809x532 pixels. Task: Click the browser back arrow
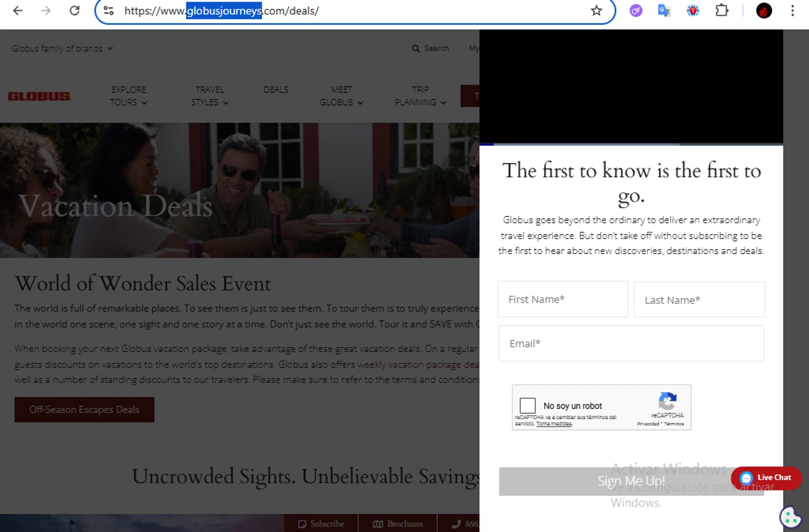point(18,11)
